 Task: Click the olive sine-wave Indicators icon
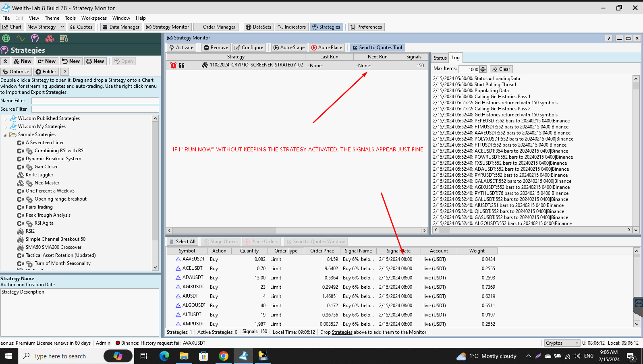[21, 38]
